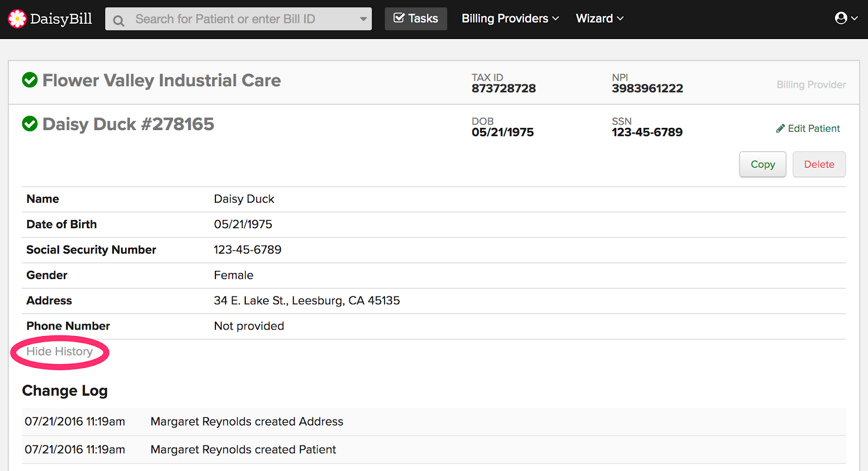This screenshot has height=471, width=868.
Task: Click the Edit Patient link
Action: 808,128
